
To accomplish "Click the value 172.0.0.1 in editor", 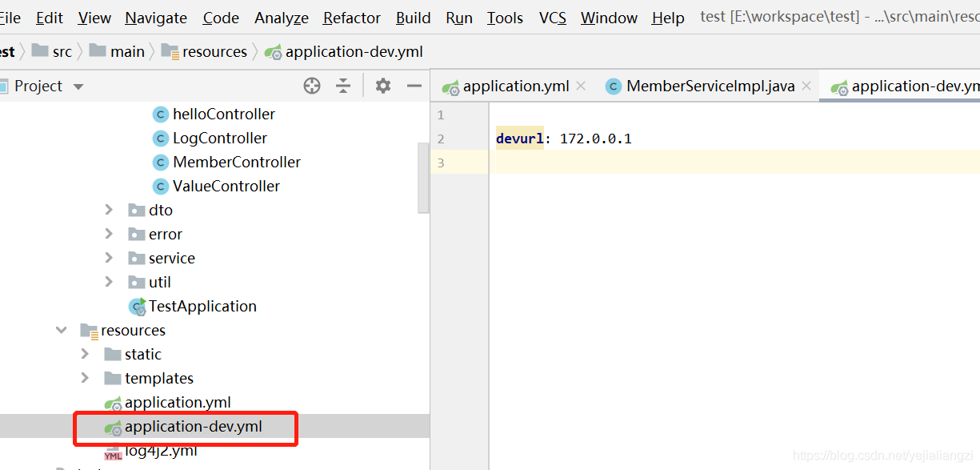I will pos(596,139).
